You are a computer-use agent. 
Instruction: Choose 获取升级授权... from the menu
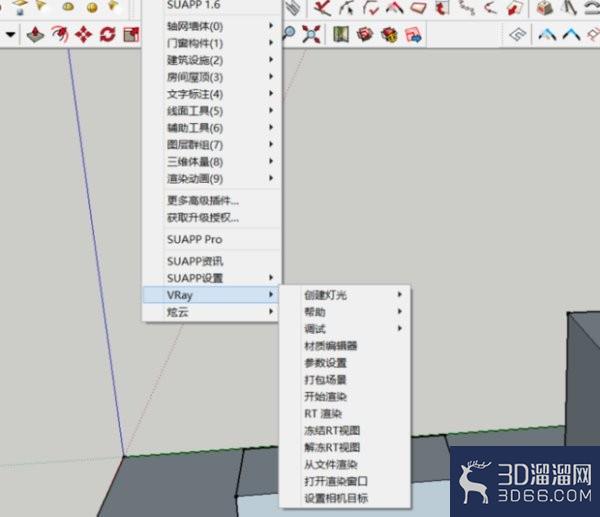click(x=212, y=217)
